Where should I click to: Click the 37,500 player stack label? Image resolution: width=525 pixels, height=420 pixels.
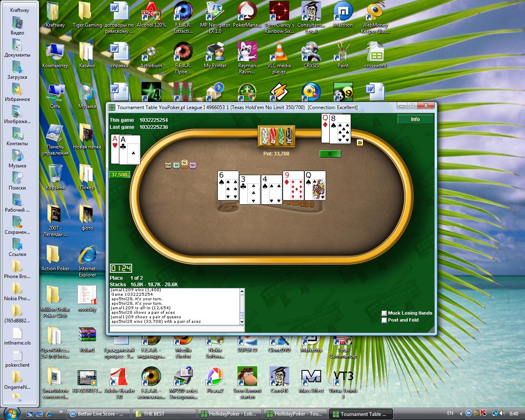[x=119, y=174]
